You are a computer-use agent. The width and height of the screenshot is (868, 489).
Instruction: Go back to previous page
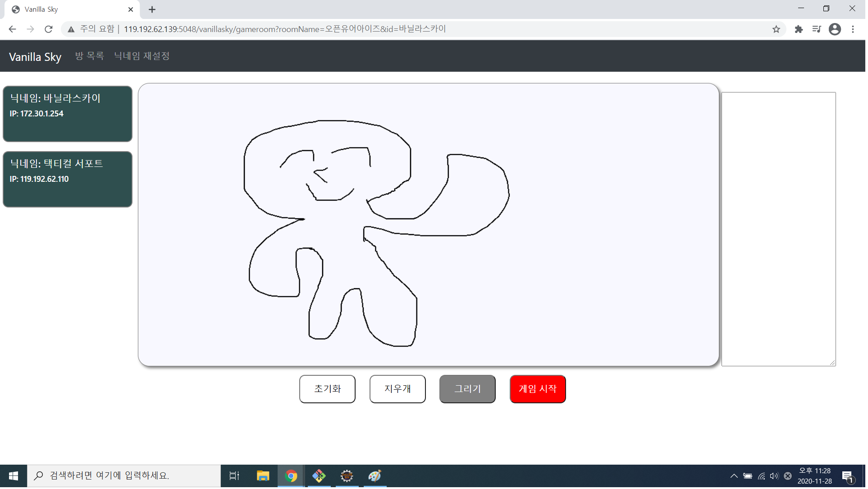12,29
